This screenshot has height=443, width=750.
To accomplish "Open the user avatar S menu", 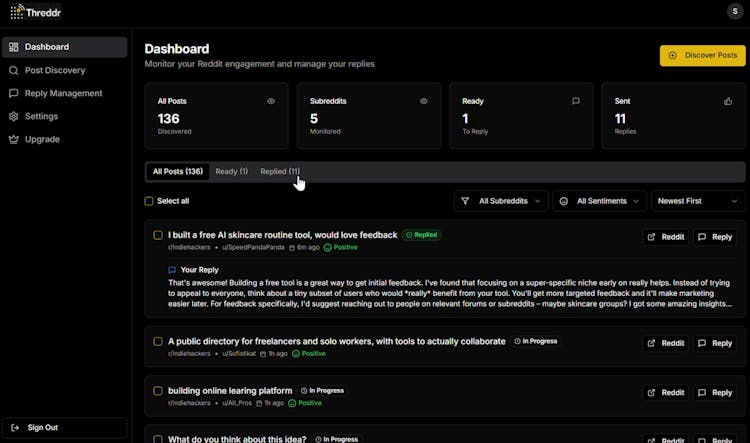I will (x=735, y=11).
